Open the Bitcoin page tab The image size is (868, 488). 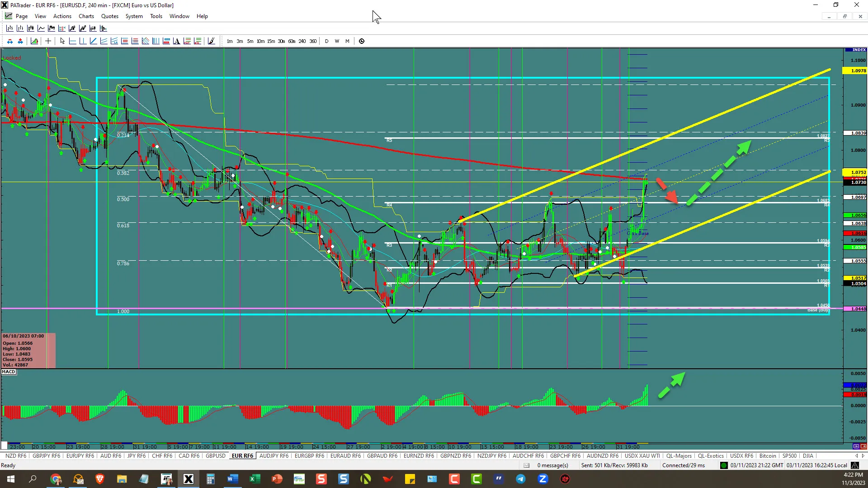pos(768,456)
